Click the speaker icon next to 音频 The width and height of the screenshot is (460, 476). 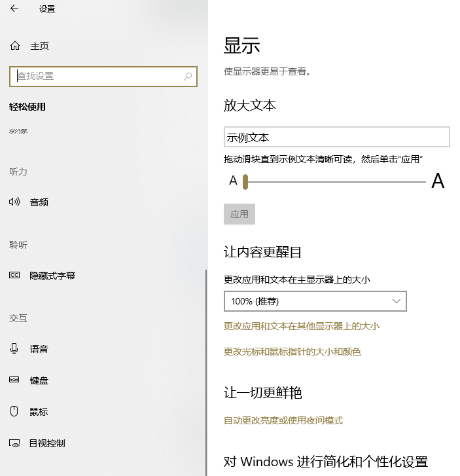click(14, 202)
